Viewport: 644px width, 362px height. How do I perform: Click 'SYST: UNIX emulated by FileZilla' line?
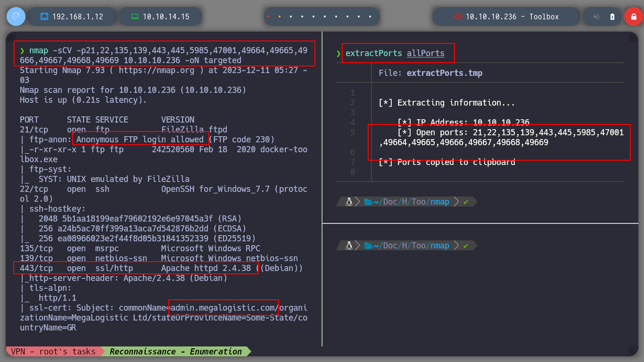105,179
